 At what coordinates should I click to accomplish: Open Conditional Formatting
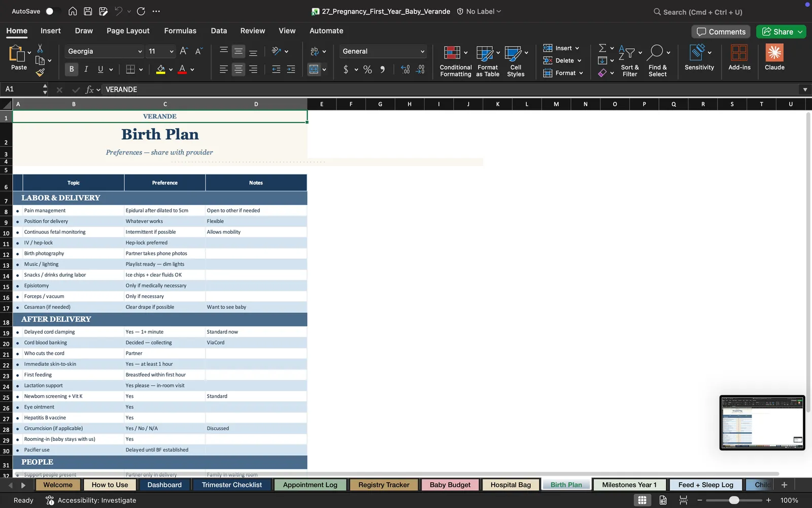click(455, 61)
